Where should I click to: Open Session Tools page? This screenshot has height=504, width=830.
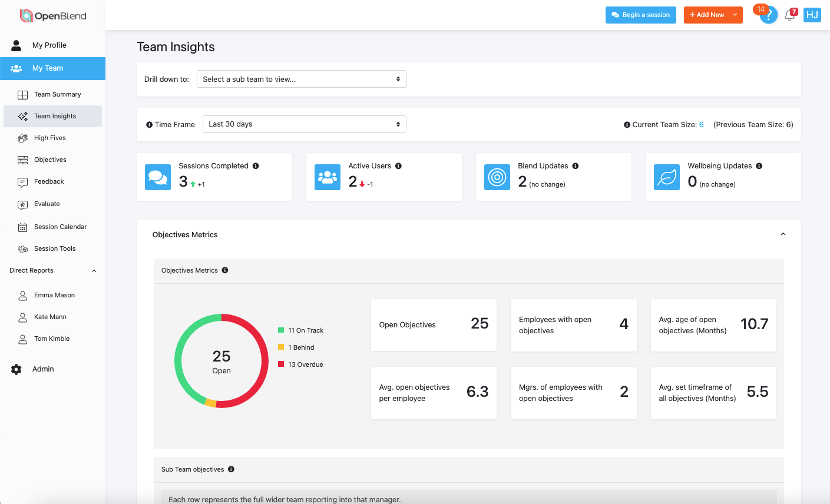pos(52,249)
